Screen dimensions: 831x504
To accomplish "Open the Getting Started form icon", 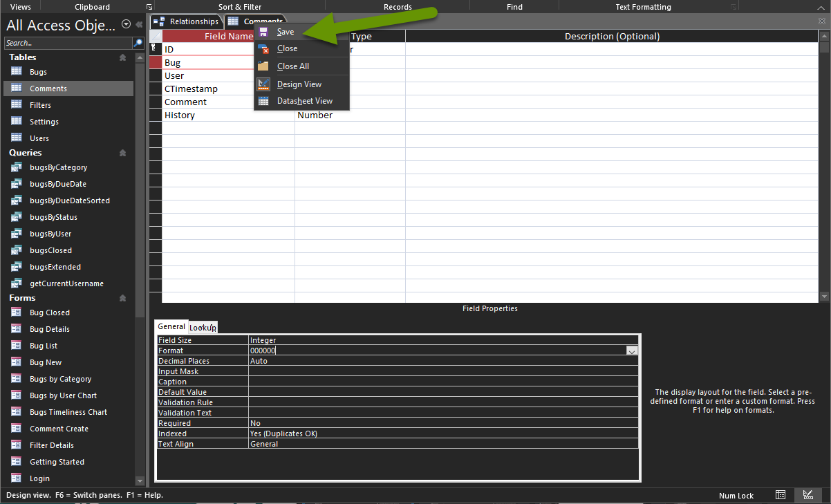I will tap(16, 461).
